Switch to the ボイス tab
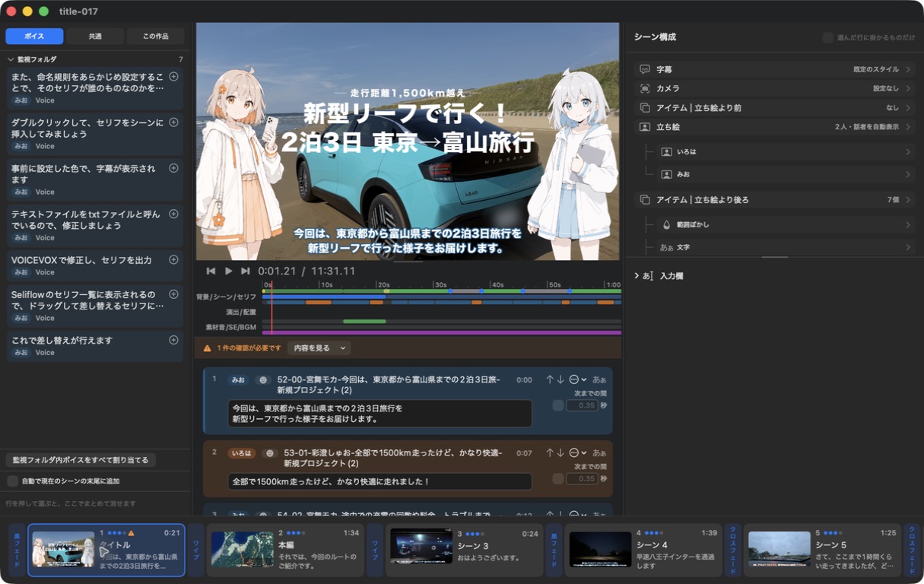The width and height of the screenshot is (924, 584). (x=34, y=36)
